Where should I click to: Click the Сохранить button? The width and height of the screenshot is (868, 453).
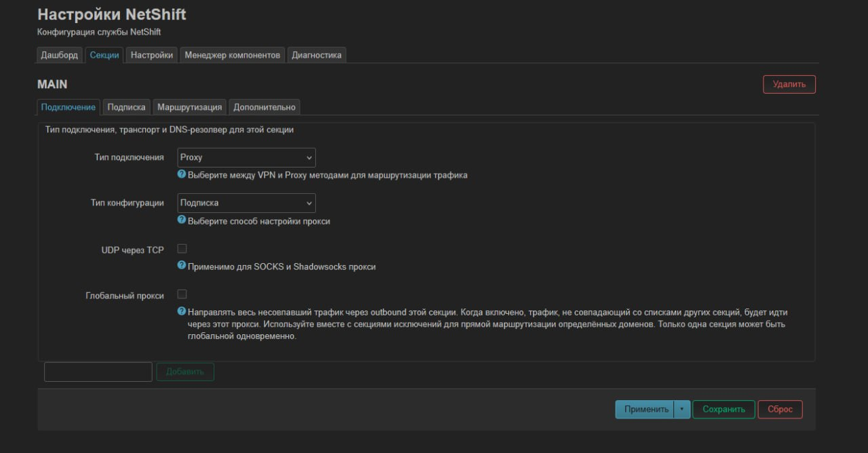[x=724, y=410]
